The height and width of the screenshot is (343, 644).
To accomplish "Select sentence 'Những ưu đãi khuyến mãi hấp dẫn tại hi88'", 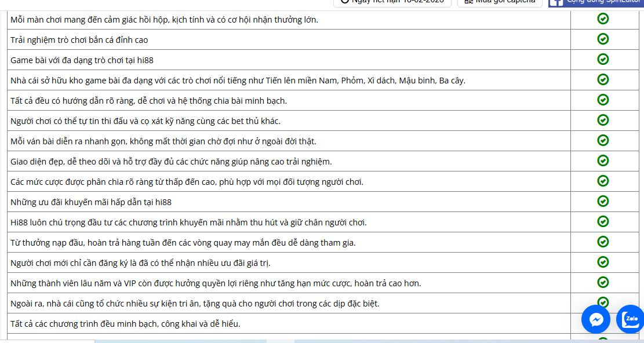I will tap(91, 202).
